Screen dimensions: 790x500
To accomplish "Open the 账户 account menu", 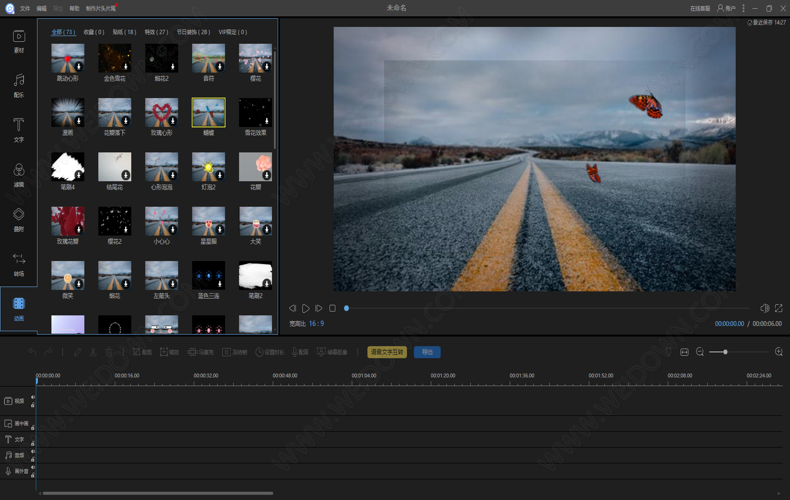I will pos(726,8).
